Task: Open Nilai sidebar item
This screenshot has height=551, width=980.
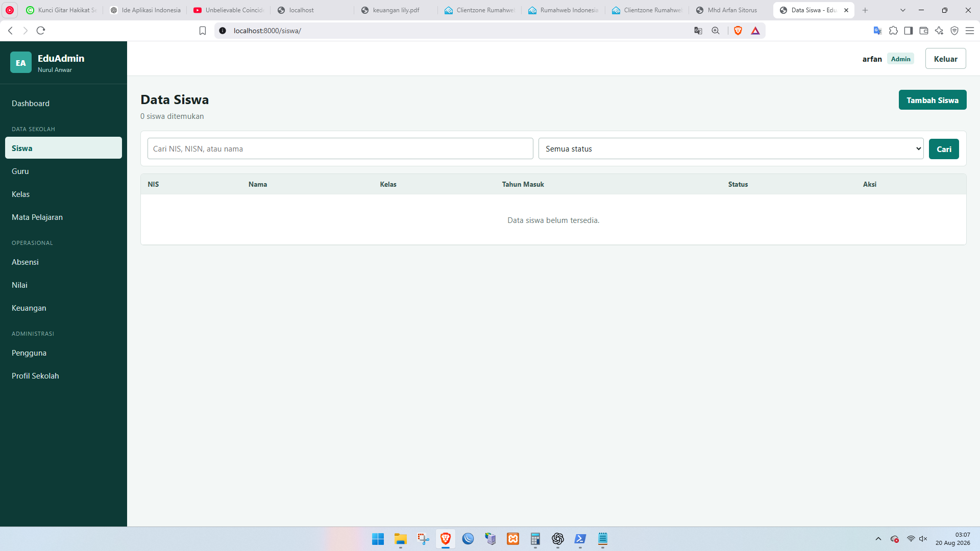Action: (63, 285)
